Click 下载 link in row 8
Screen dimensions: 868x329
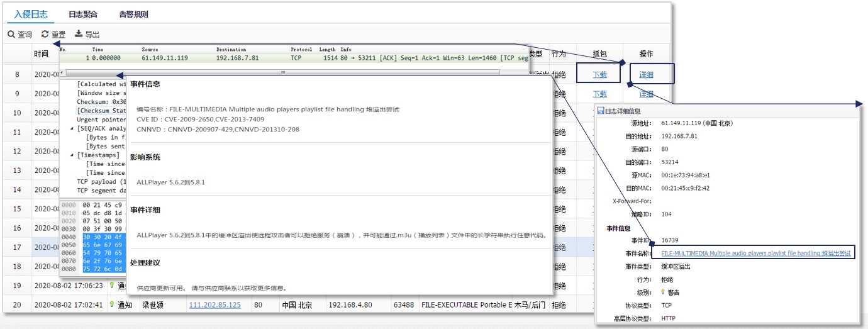(x=599, y=74)
